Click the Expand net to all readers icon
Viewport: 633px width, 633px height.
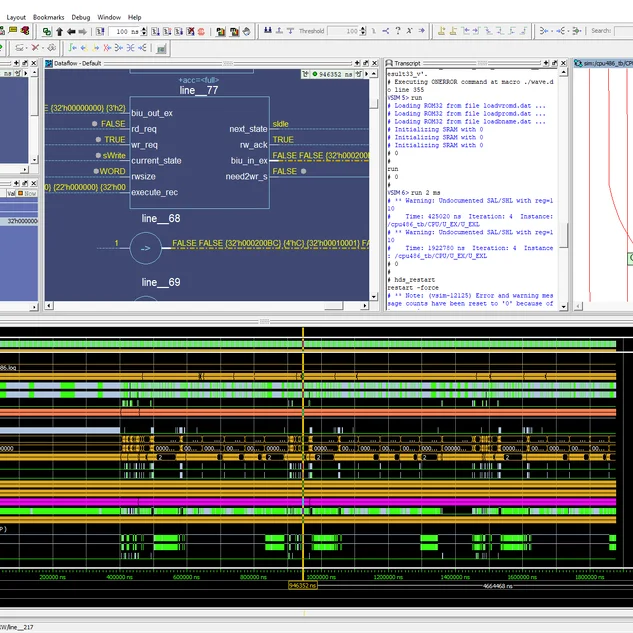coord(142,48)
